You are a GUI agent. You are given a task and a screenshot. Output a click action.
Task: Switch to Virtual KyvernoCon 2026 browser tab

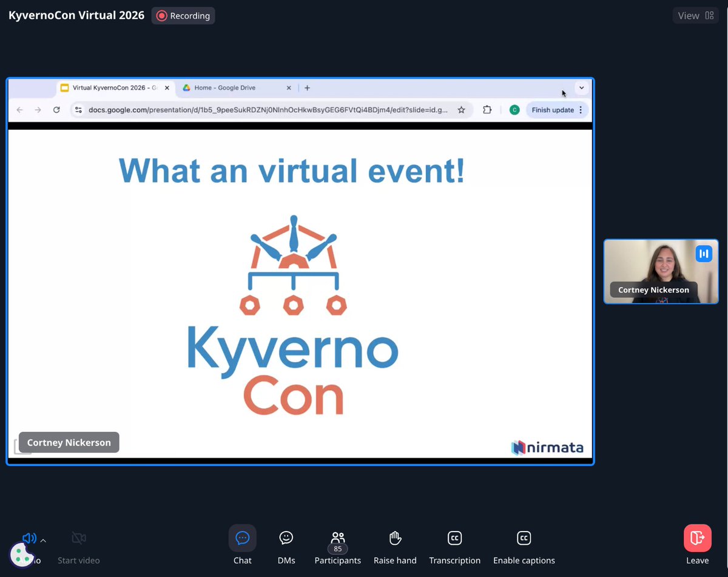tap(115, 88)
